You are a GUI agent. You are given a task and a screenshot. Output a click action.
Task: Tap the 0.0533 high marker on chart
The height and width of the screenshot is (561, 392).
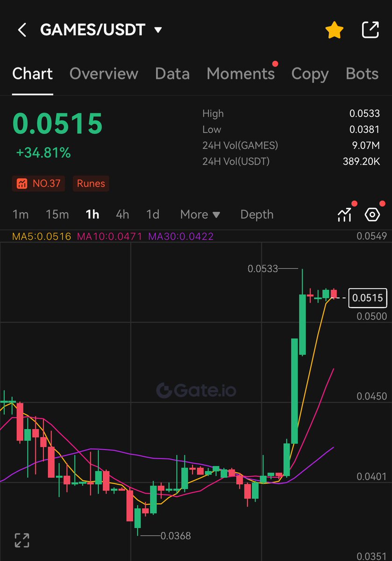click(x=263, y=268)
